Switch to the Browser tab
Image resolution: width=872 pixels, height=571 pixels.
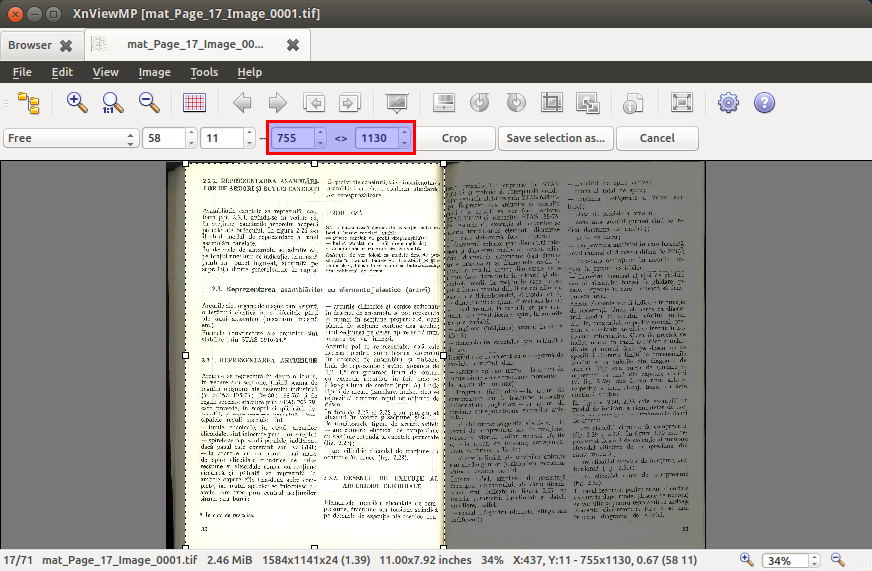click(29, 45)
